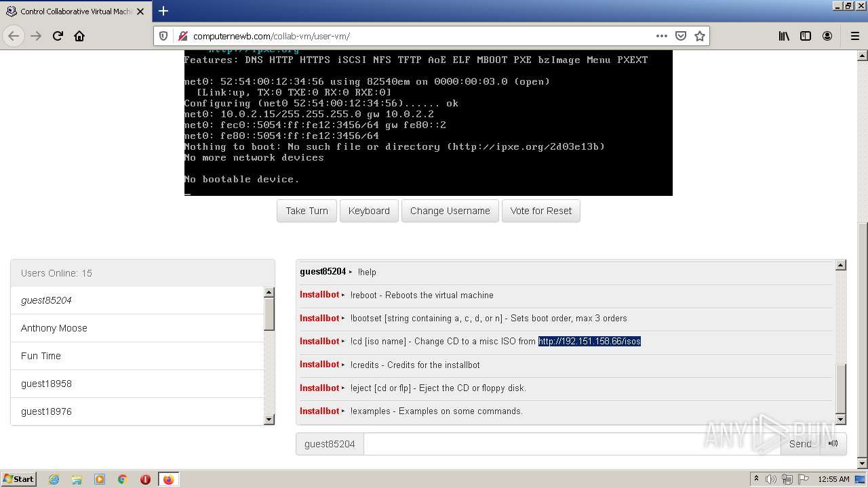Launch Opera from the taskbar
The image size is (868, 488).
coord(145,479)
